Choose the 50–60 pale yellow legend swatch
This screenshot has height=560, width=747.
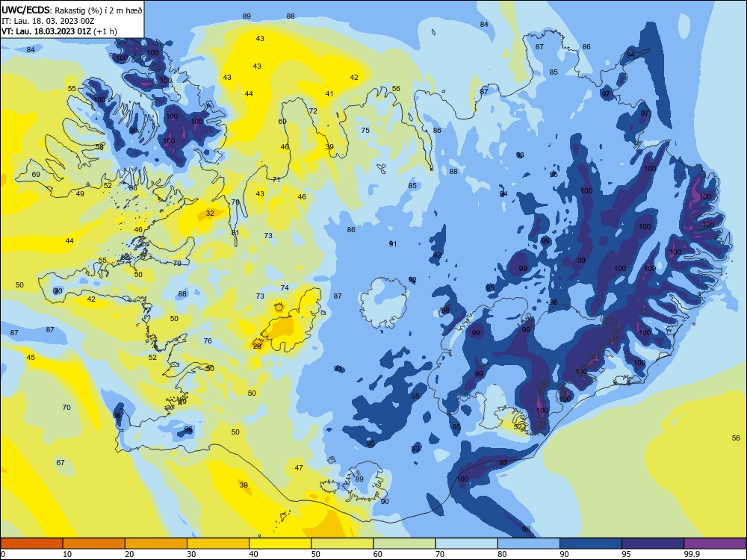[342, 544]
